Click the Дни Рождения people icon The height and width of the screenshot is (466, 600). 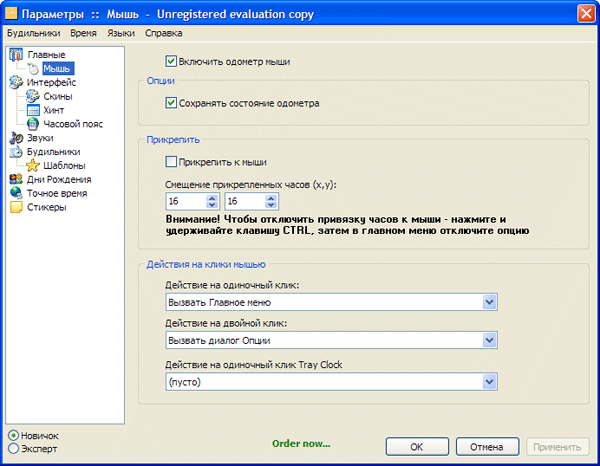[16, 179]
